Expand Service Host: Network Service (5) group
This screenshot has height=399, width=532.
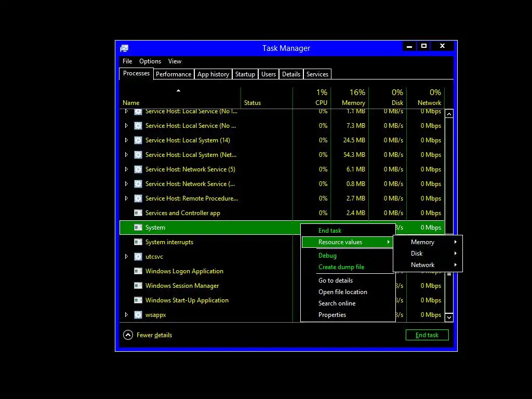click(126, 169)
